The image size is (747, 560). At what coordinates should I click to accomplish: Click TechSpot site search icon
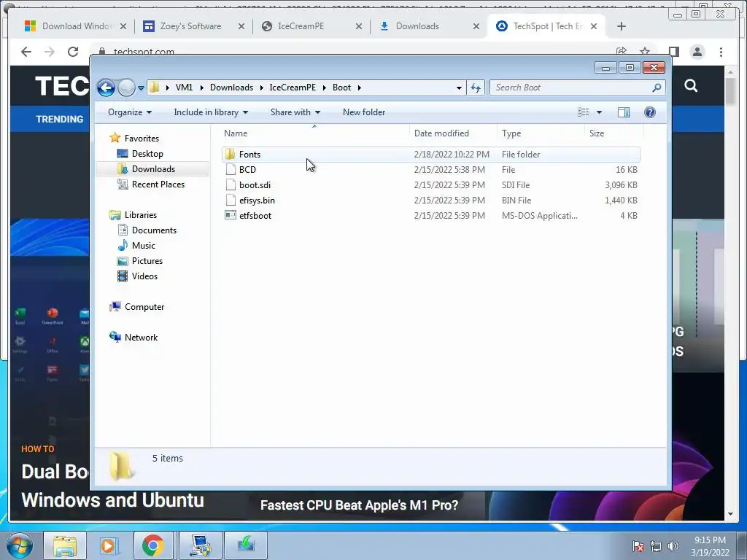click(691, 86)
